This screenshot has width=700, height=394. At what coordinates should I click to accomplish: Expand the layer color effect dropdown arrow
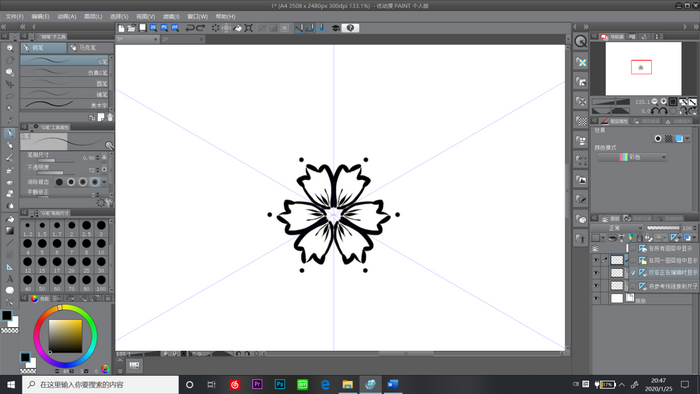pos(687,139)
